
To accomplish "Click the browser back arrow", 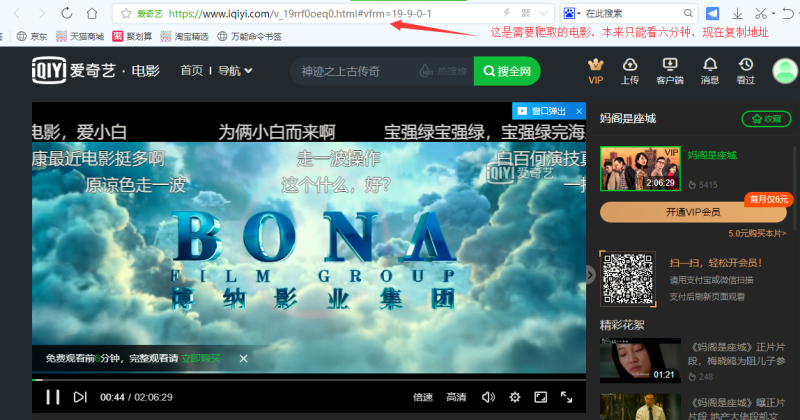I will click(x=17, y=13).
